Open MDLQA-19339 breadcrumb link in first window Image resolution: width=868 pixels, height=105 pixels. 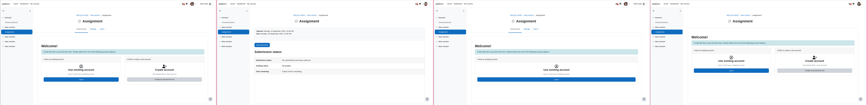(82, 15)
